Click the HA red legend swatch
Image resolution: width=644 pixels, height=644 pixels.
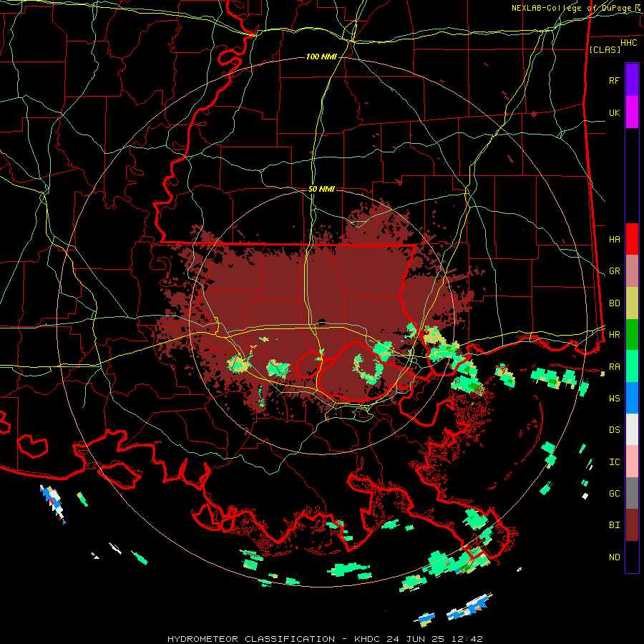[632, 239]
